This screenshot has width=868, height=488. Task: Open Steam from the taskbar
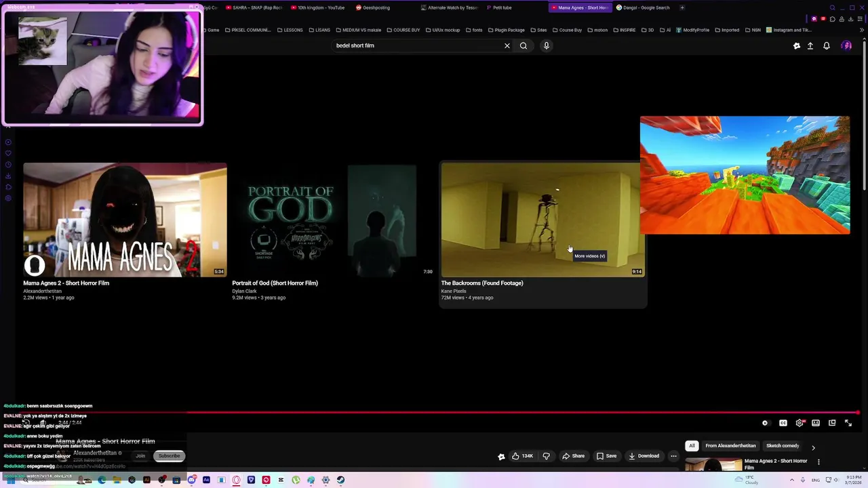tap(340, 480)
